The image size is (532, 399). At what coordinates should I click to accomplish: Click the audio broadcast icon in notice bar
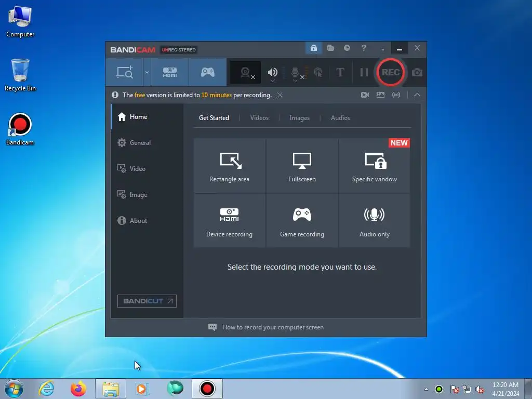coord(396,95)
